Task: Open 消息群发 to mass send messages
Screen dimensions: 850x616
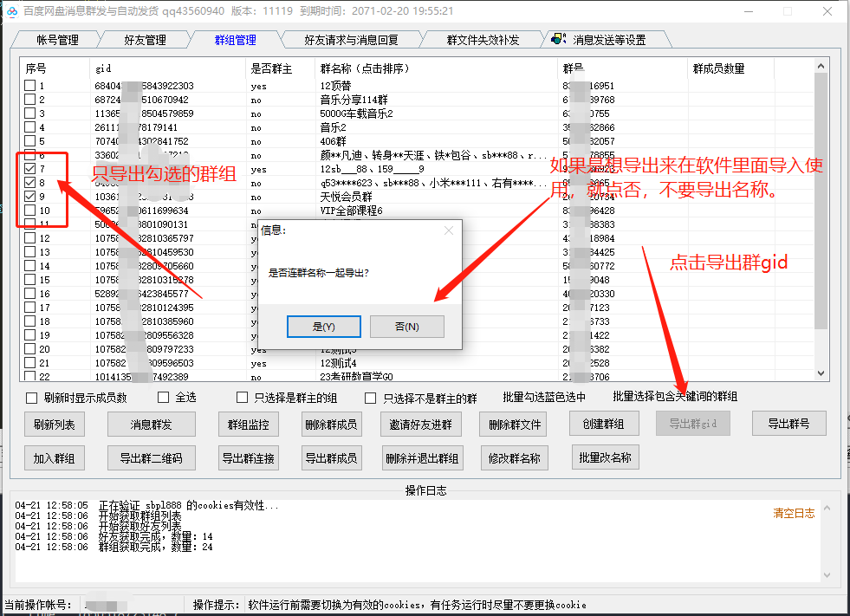Action: (151, 424)
